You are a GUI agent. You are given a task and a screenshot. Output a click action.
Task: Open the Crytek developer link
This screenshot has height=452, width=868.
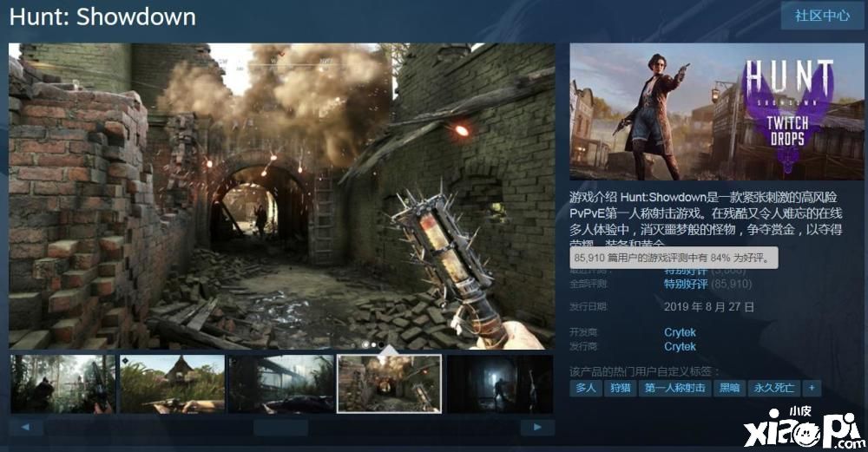(680, 332)
